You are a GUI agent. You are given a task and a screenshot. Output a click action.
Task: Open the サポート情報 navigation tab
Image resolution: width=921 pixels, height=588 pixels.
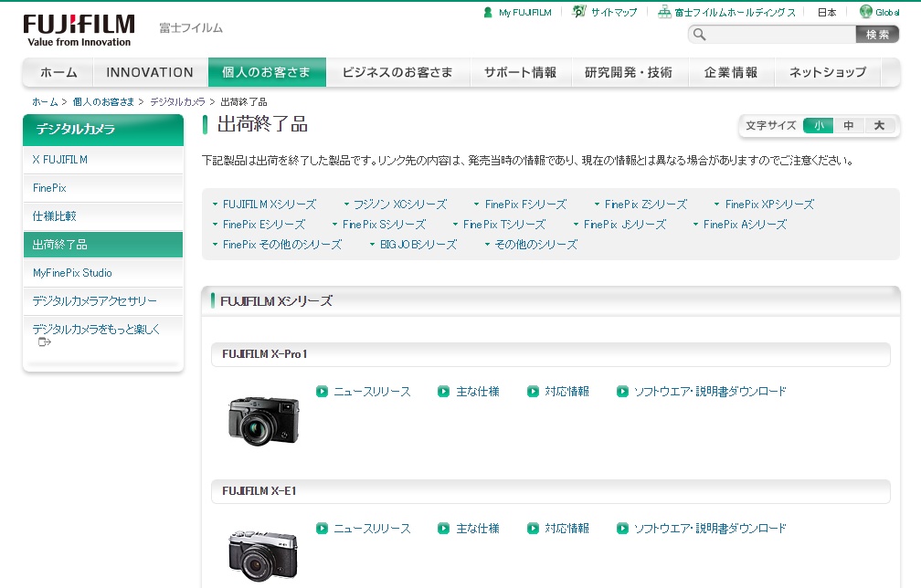[x=521, y=72]
